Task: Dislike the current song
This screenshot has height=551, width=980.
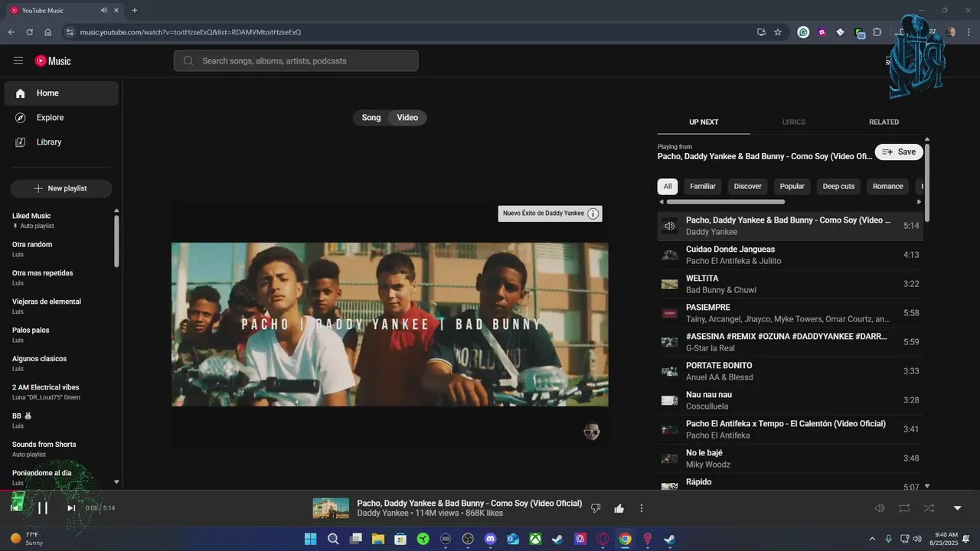Action: tap(596, 508)
